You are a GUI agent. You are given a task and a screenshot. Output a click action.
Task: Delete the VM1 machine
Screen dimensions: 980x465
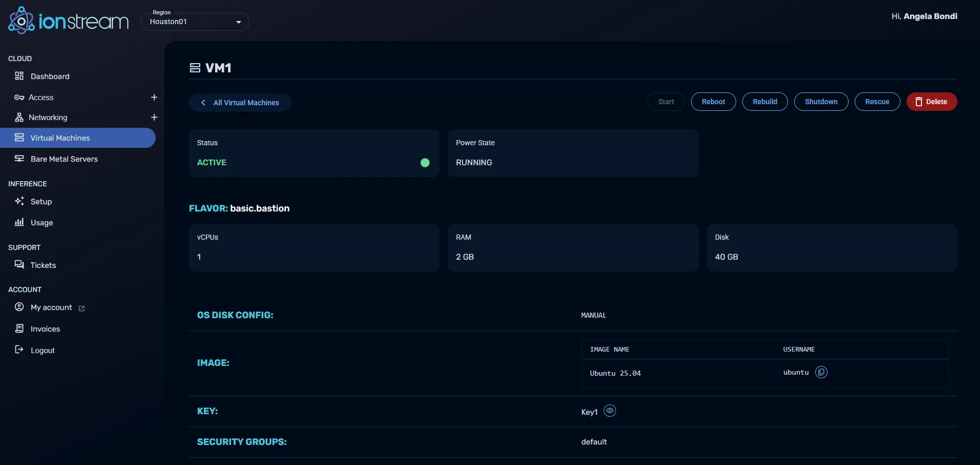point(932,102)
